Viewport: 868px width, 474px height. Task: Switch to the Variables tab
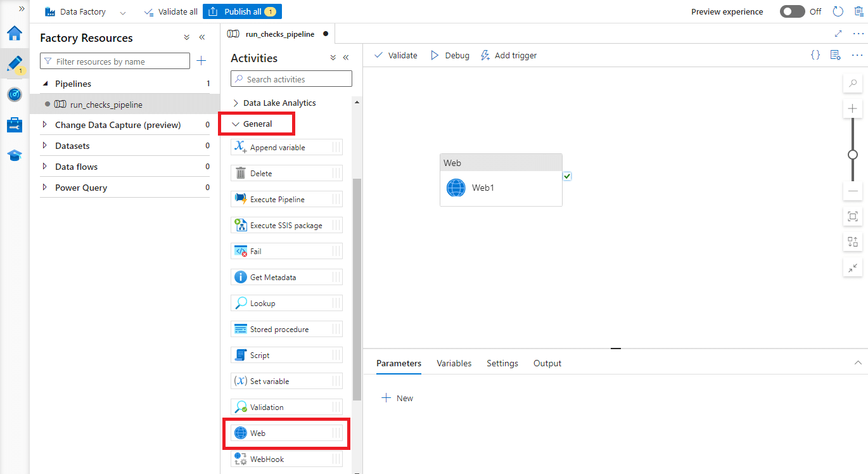tap(454, 363)
